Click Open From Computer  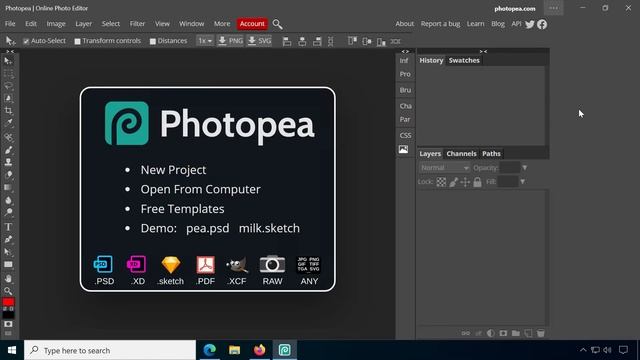[x=200, y=189]
